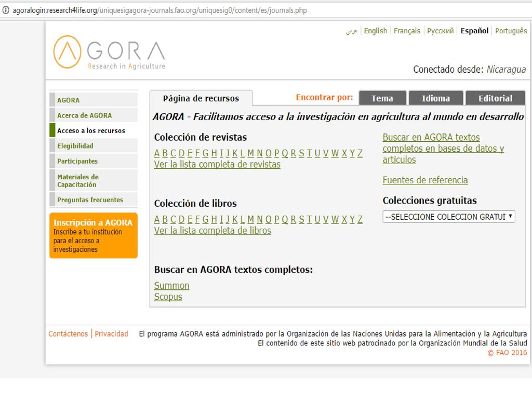The width and height of the screenshot is (532, 399).
Task: Switch language to Русский
Action: (x=440, y=31)
